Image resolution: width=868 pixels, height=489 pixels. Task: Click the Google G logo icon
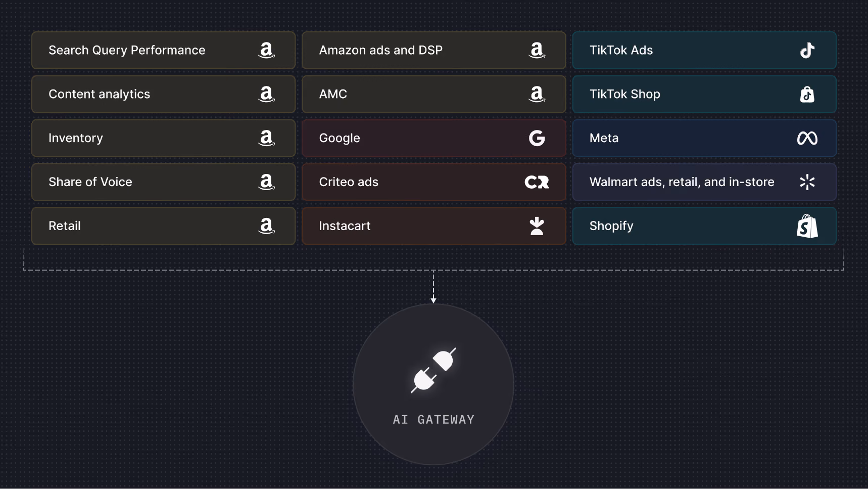click(537, 138)
